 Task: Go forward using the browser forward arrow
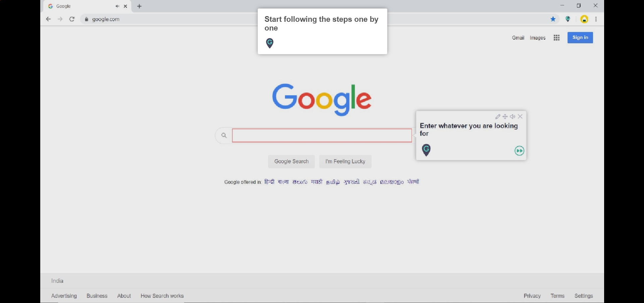click(60, 19)
